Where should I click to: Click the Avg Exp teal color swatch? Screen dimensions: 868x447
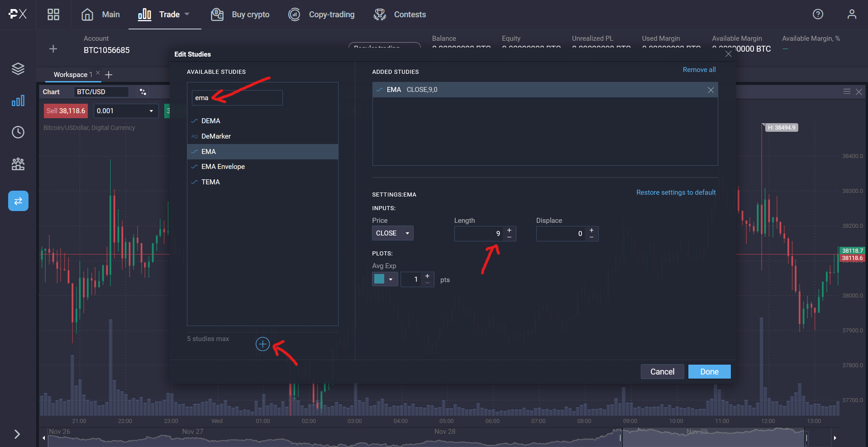pyautogui.click(x=379, y=279)
